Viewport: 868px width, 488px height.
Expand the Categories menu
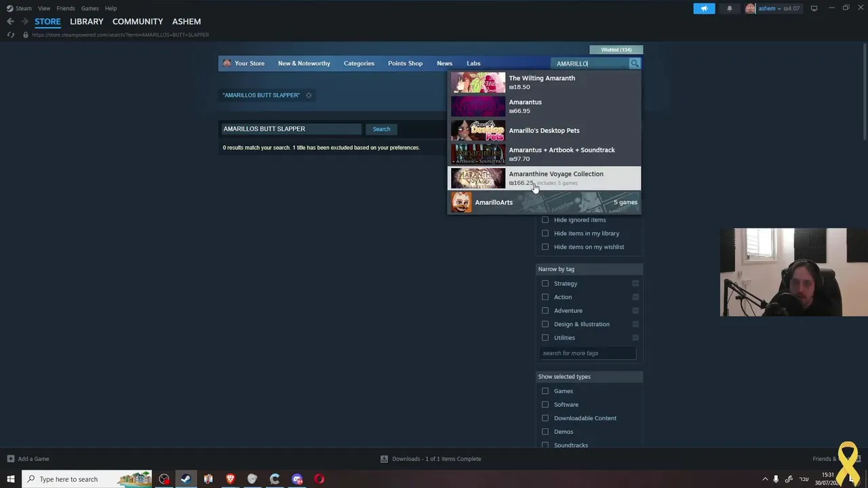pos(359,64)
